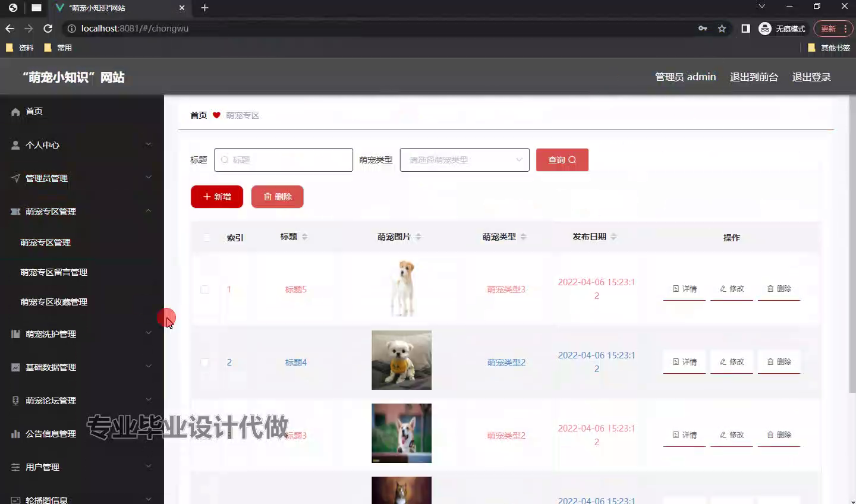Image resolution: width=856 pixels, height=504 pixels.
Task: Click the page vertical scrollbar
Action: click(x=852, y=244)
